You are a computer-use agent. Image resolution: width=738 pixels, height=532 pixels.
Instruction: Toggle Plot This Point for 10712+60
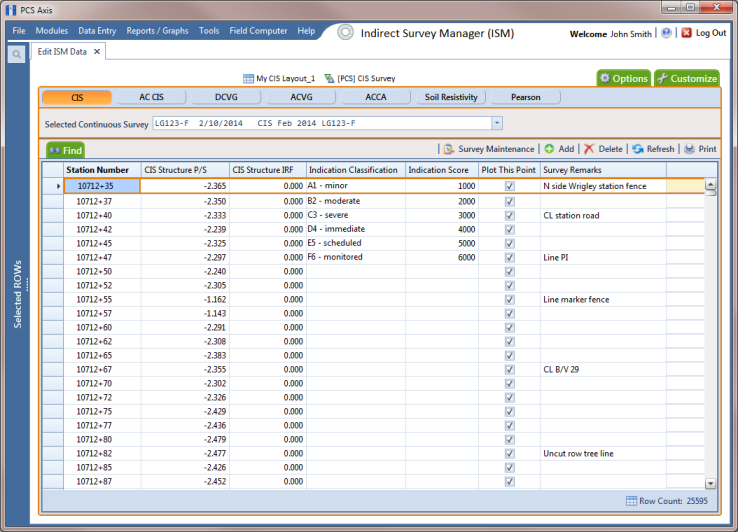pos(509,328)
